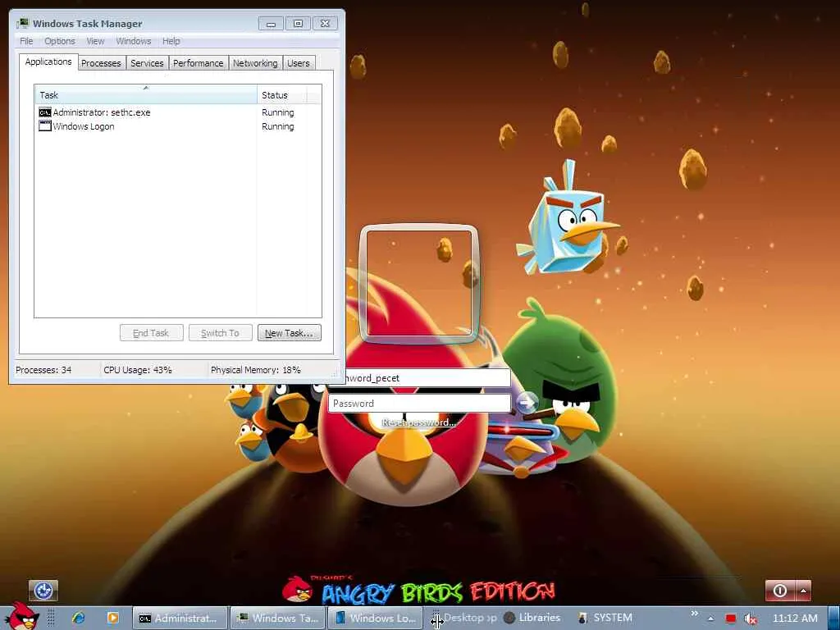Open the 11:12 AM clock
Screen dimensions: 840x630
(x=795, y=619)
